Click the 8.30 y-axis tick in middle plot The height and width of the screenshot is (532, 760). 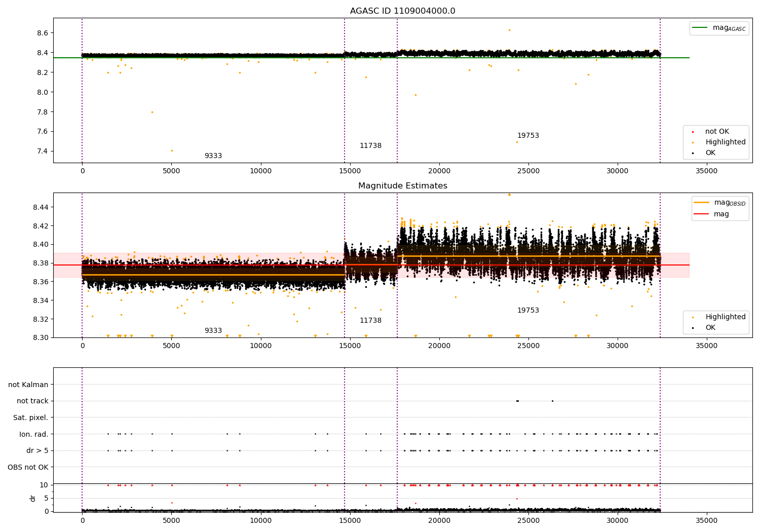tap(40, 337)
